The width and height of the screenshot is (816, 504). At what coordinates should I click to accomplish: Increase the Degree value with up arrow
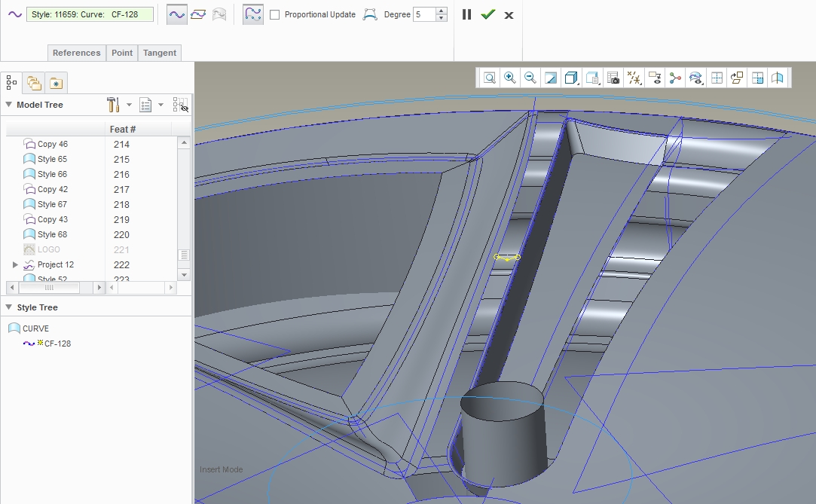coord(442,11)
